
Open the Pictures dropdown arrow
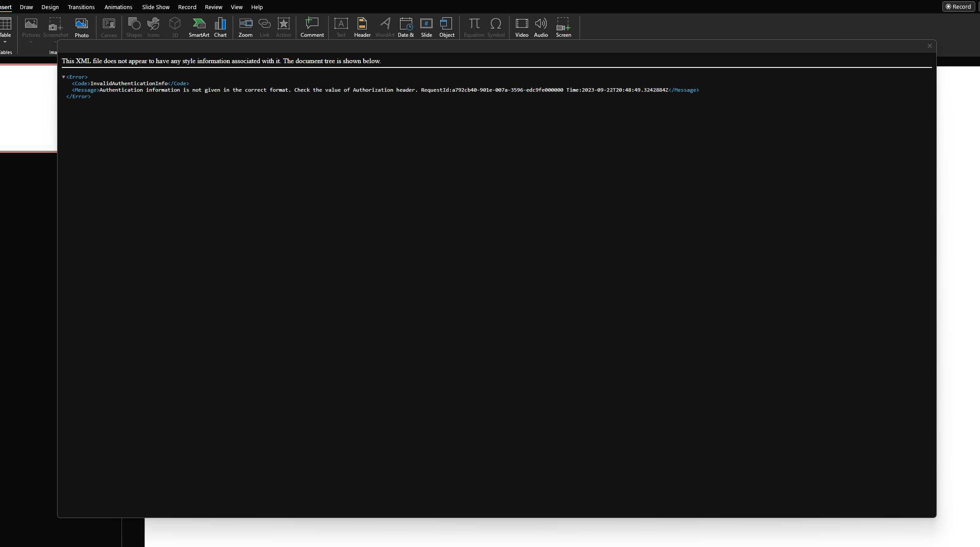[x=31, y=42]
